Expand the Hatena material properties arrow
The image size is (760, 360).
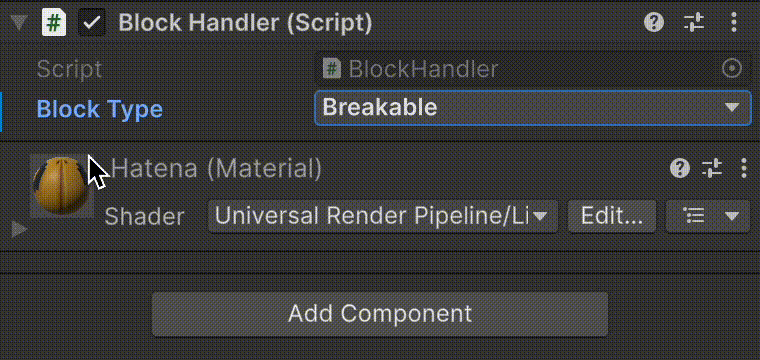(19, 230)
